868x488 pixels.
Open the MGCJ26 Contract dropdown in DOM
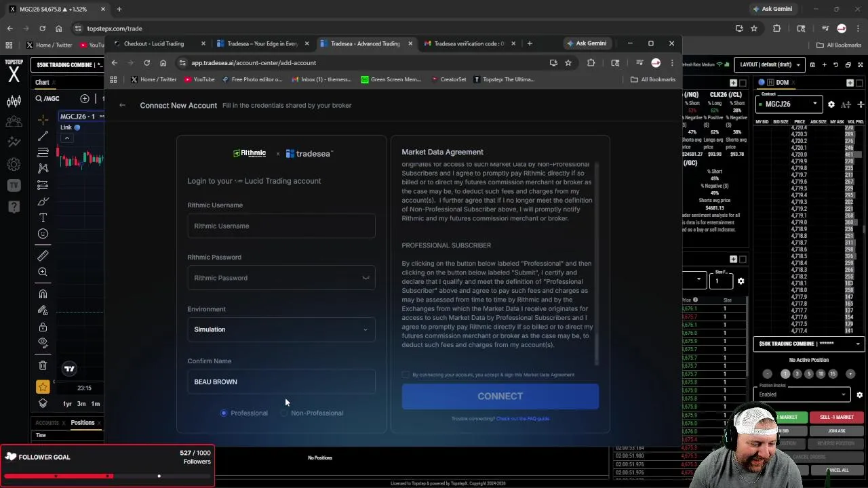(x=789, y=104)
